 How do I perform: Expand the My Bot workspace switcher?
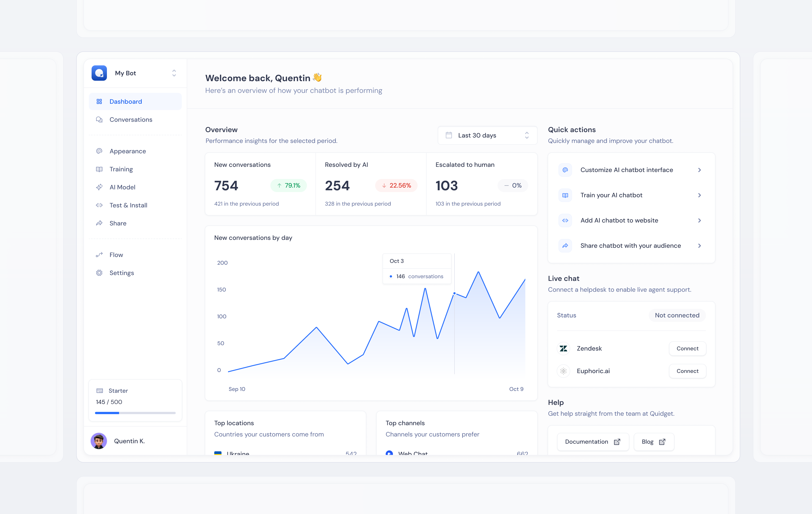pyautogui.click(x=174, y=73)
